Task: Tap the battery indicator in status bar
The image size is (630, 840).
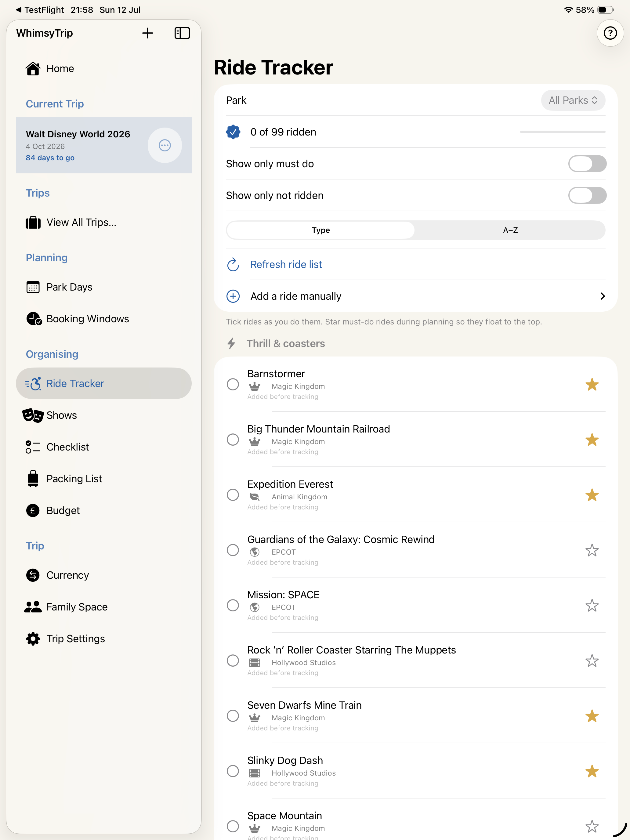Action: pos(605,10)
